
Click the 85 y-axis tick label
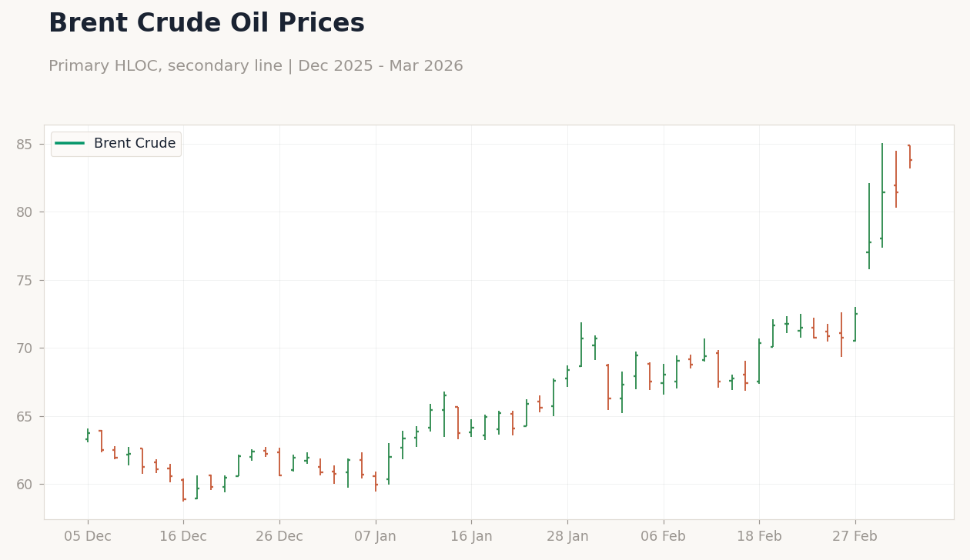click(25, 145)
